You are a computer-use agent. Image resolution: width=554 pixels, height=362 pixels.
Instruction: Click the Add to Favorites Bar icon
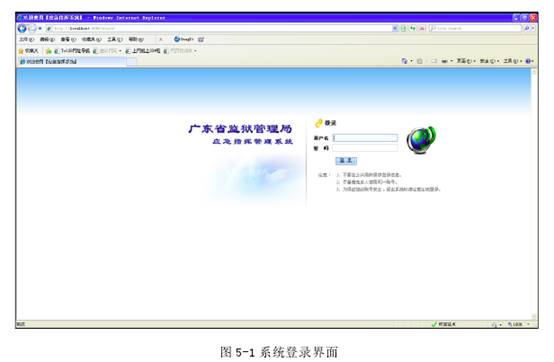[49, 51]
